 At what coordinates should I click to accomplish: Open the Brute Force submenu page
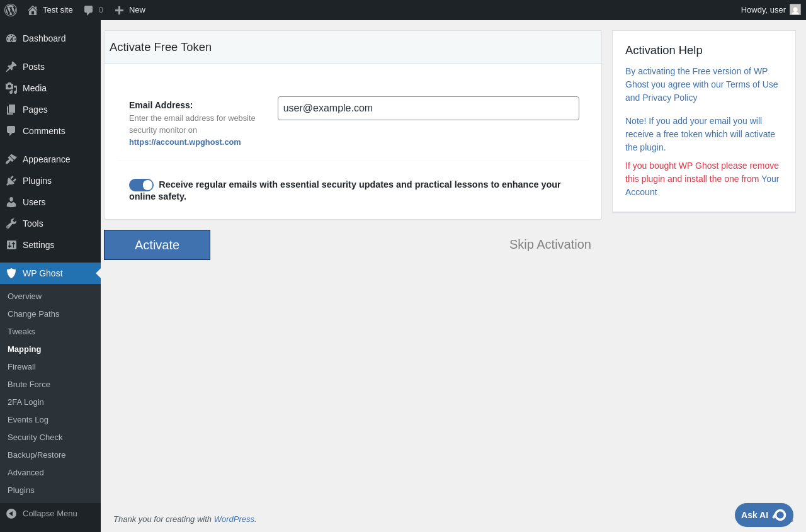point(29,384)
